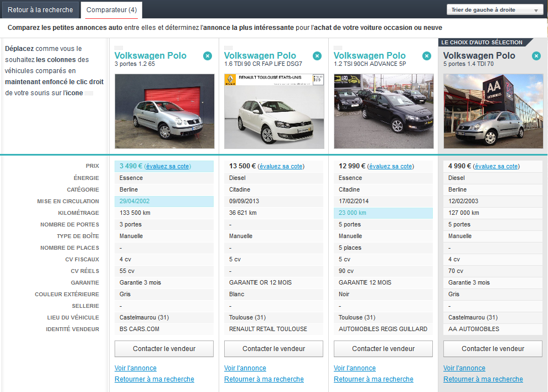
Task: Select the 17/02/2014 registration date cell
Action: click(x=384, y=202)
